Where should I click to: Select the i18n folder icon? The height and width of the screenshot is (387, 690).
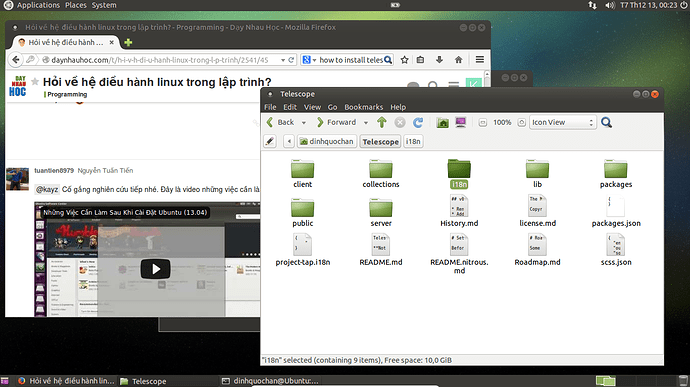click(459, 169)
